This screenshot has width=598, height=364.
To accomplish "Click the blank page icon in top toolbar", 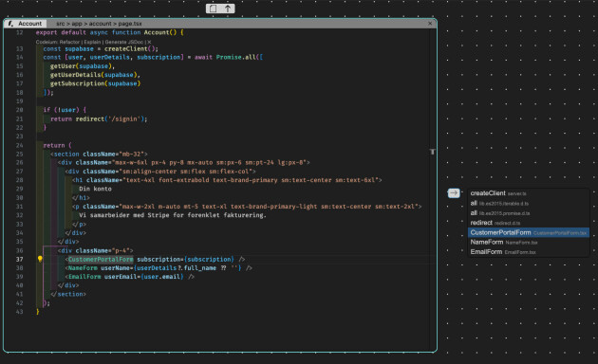I will coord(214,9).
